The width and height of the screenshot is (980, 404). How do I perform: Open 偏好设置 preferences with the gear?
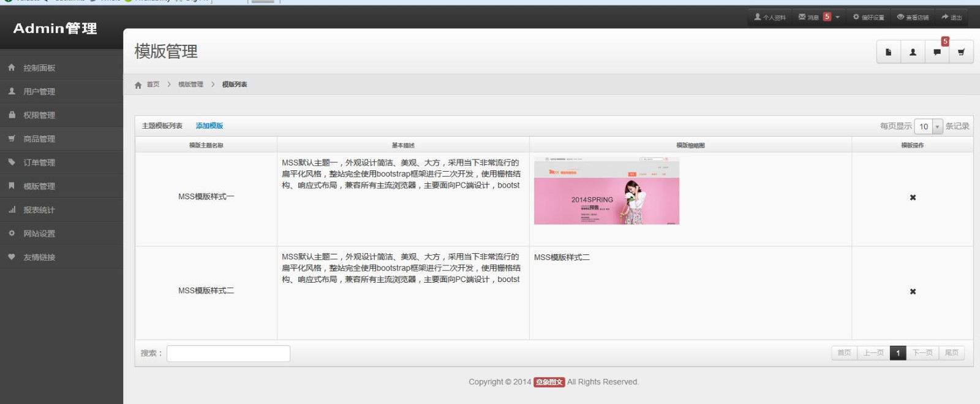(x=869, y=17)
